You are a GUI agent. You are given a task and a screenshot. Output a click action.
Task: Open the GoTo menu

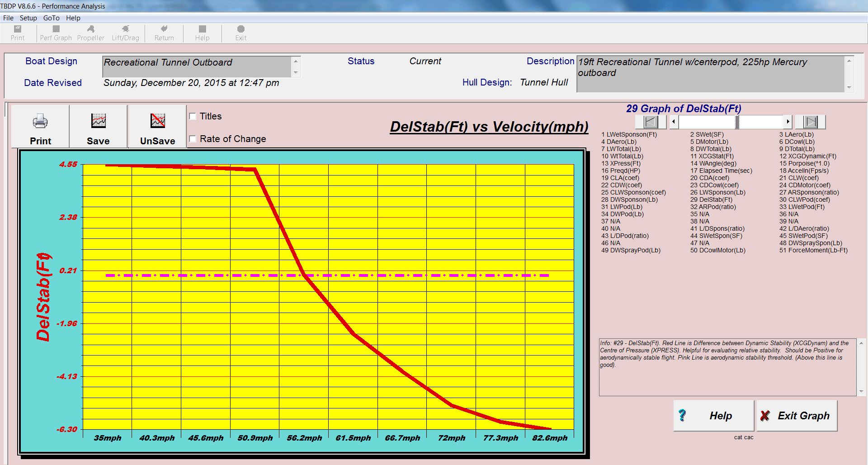pyautogui.click(x=51, y=18)
